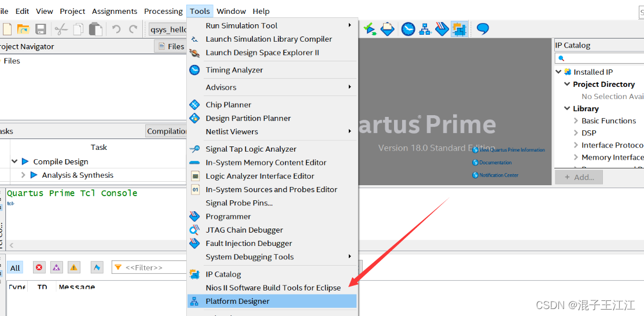
Task: Toggle the blue flag messages filter
Action: (97, 267)
